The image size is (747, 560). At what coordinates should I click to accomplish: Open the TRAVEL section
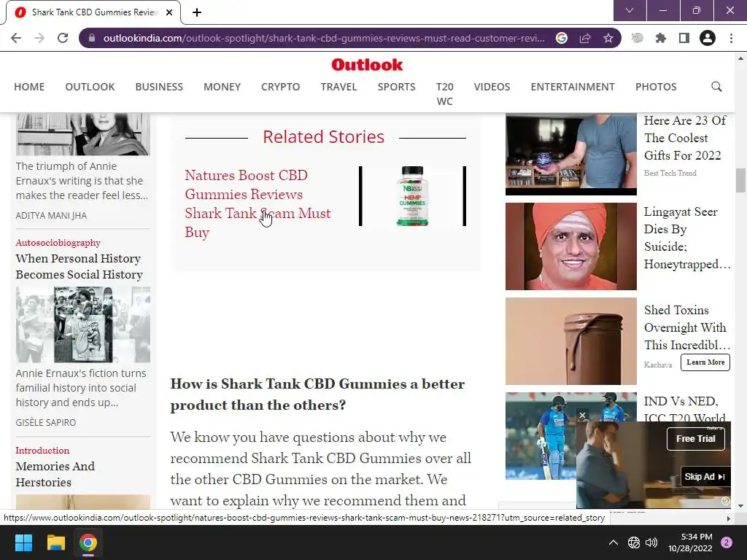pyautogui.click(x=338, y=87)
